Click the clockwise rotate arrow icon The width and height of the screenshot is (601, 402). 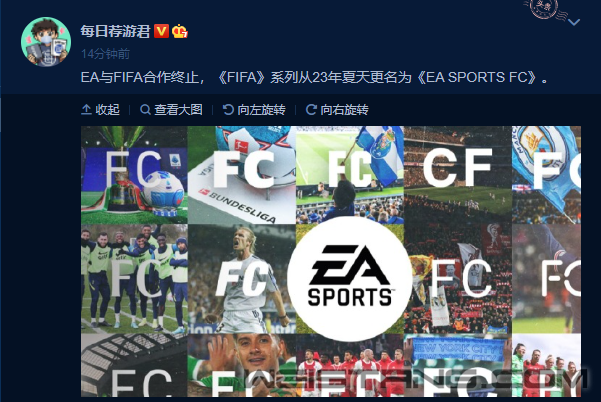click(x=311, y=110)
